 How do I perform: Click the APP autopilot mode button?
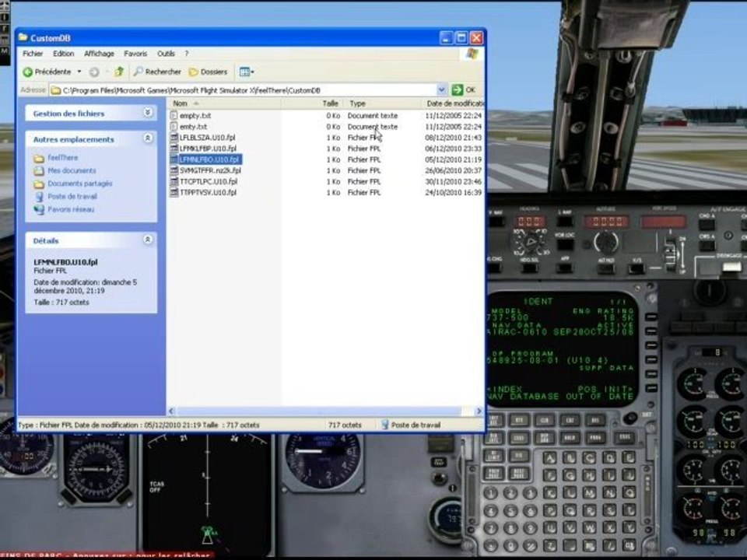click(x=565, y=268)
